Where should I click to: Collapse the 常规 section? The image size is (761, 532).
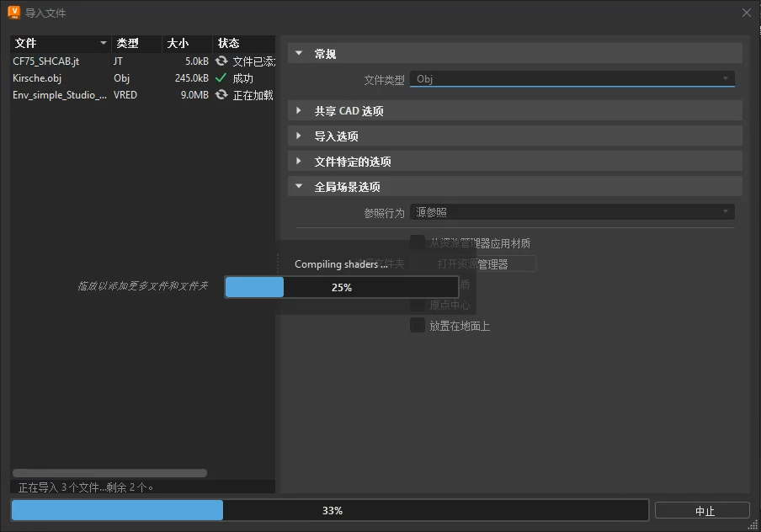(515, 53)
